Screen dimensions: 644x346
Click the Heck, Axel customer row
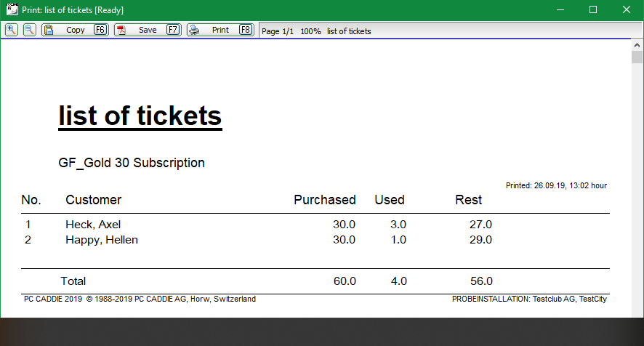(x=315, y=225)
